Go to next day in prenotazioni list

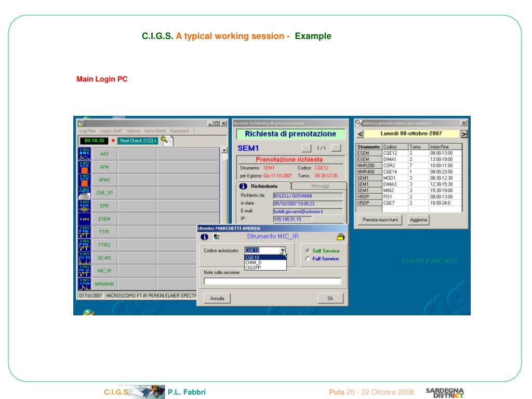(464, 134)
